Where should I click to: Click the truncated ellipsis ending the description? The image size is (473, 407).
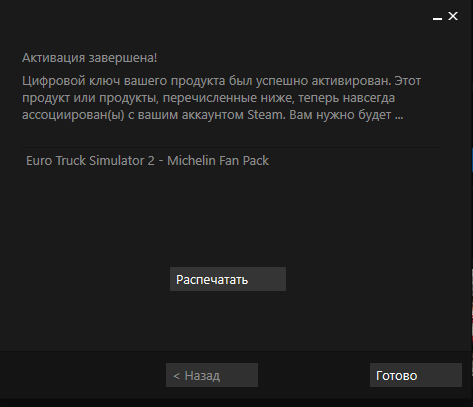(399, 115)
